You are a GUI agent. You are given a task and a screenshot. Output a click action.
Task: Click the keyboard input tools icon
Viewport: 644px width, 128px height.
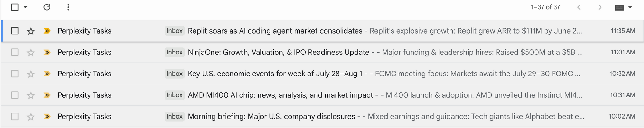620,8
